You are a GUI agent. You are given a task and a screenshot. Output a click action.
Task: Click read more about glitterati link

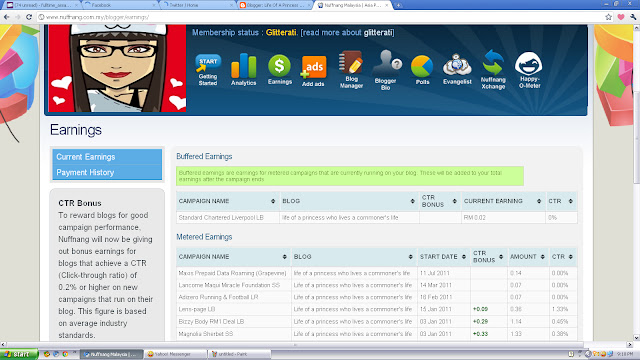click(x=347, y=33)
